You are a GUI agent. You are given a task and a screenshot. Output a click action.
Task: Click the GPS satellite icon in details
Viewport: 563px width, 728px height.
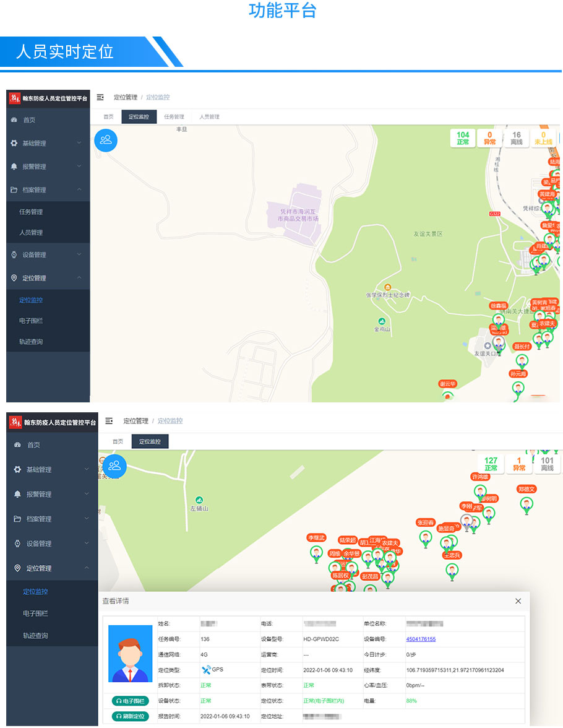coord(206,669)
